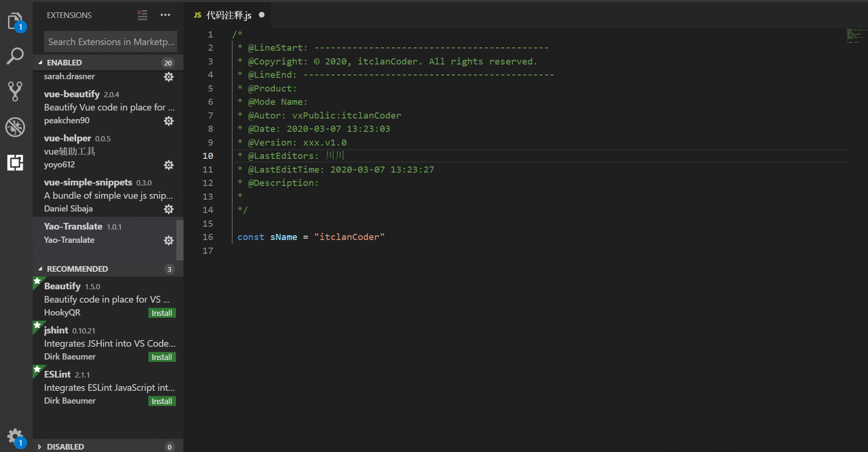
Task: Open the Search view in activity bar
Action: click(x=15, y=55)
